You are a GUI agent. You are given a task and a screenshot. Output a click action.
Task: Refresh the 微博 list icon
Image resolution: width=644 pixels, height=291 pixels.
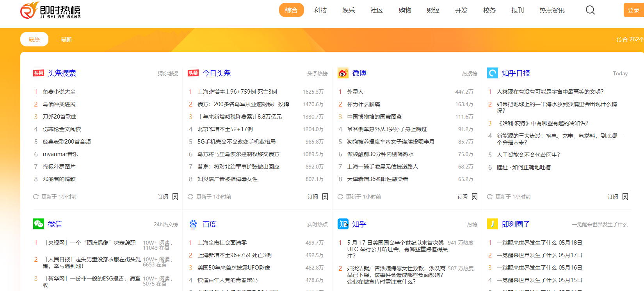(340, 197)
